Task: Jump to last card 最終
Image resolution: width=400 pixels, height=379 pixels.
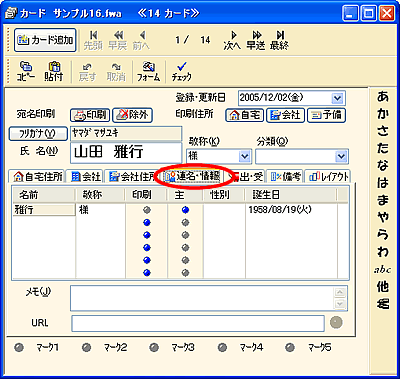Action: tap(279, 40)
